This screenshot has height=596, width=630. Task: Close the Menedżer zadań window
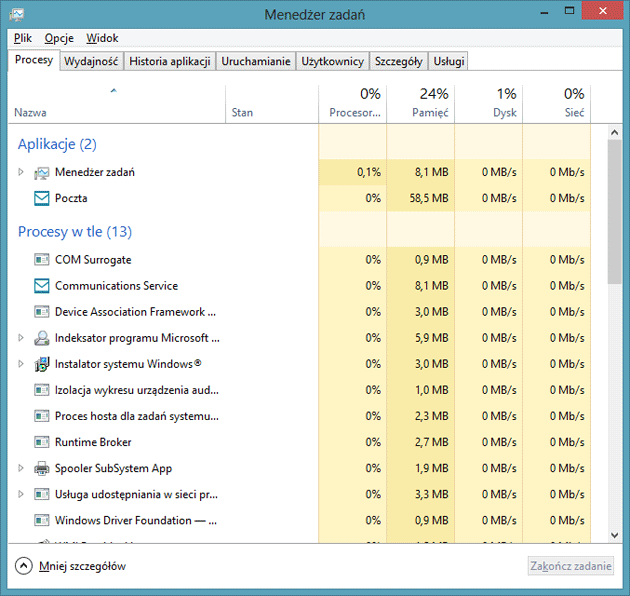point(603,11)
